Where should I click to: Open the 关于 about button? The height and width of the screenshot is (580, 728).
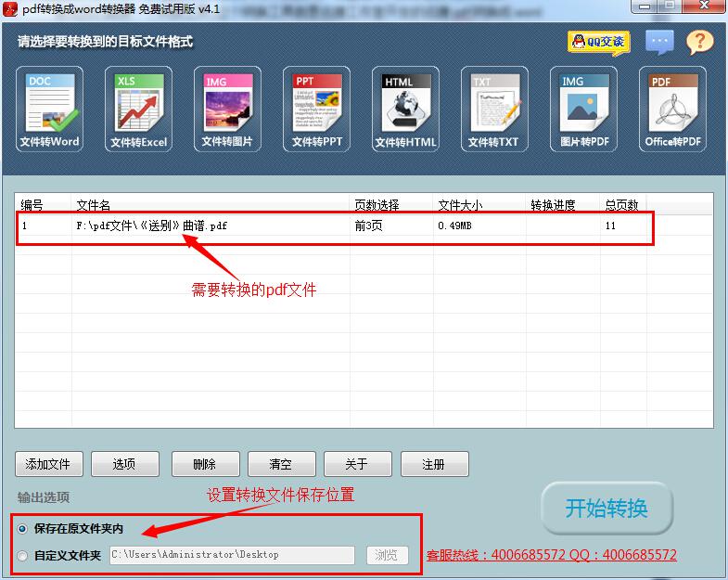pos(357,464)
